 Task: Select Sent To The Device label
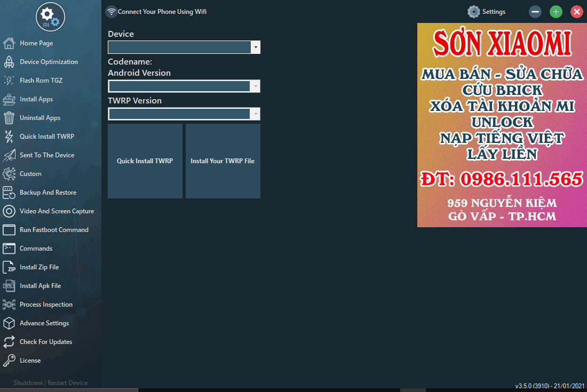coord(47,155)
